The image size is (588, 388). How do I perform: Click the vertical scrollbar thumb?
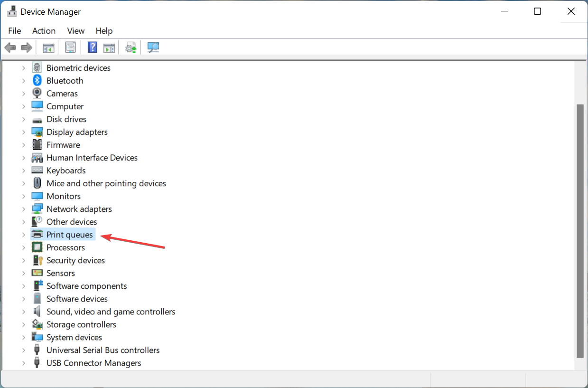click(580, 231)
